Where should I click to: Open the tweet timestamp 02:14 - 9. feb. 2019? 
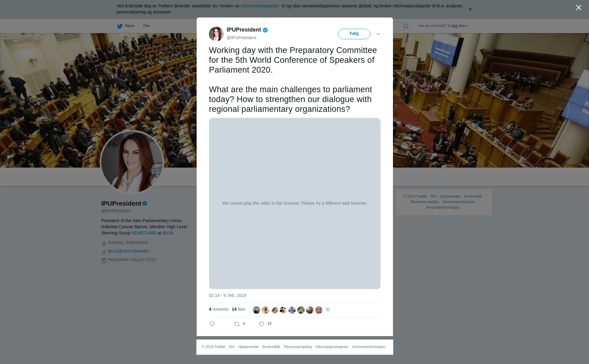[227, 295]
